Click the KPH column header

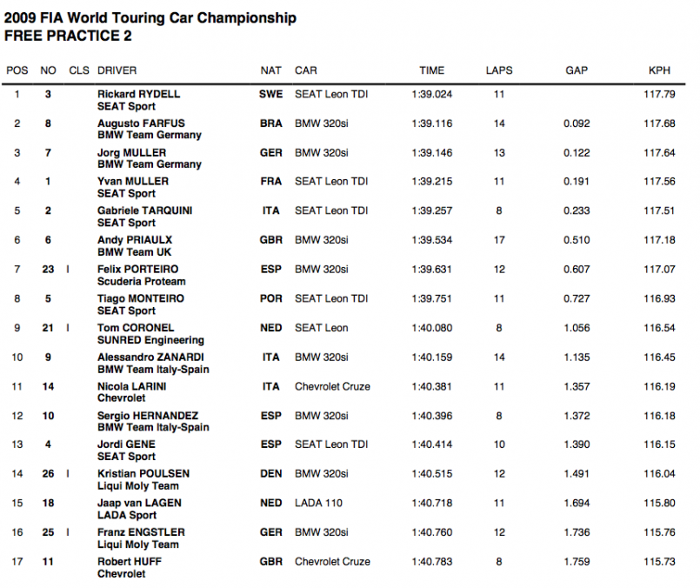coord(660,70)
